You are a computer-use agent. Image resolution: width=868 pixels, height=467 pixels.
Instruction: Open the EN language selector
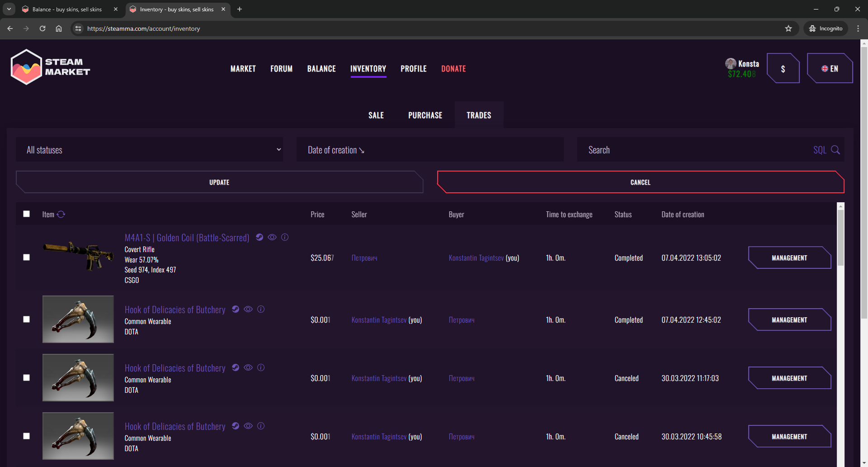(x=830, y=69)
